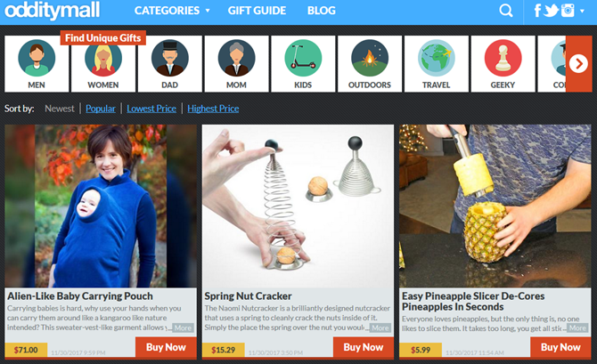
Task: Go to the odditymall home logo
Action: (x=53, y=11)
